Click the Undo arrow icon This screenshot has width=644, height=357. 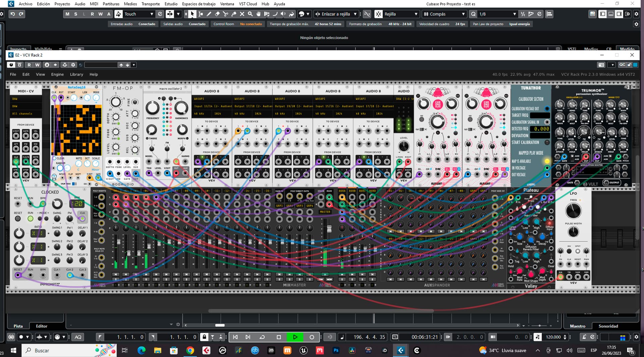pyautogui.click(x=13, y=14)
